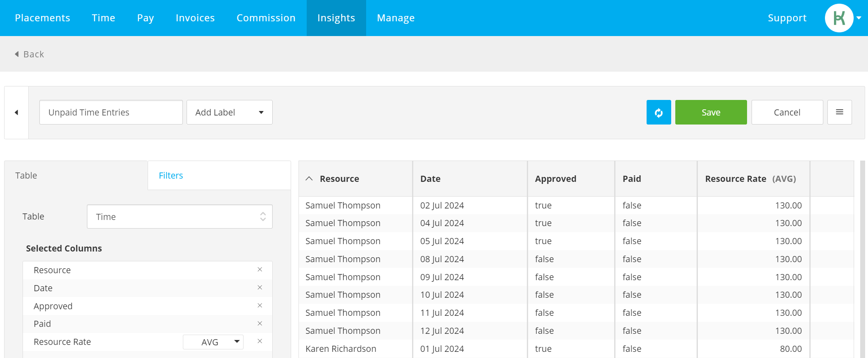Click the Date column header

pos(470,179)
